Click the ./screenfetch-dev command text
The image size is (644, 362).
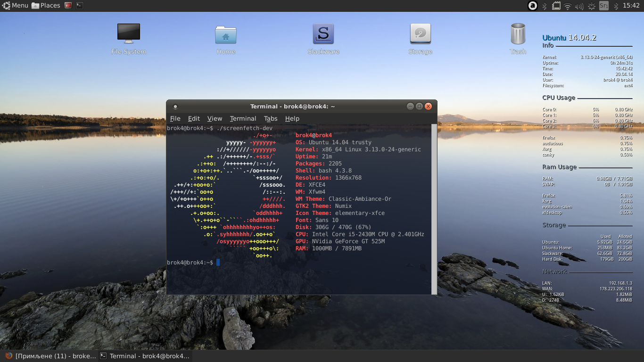pos(244,128)
